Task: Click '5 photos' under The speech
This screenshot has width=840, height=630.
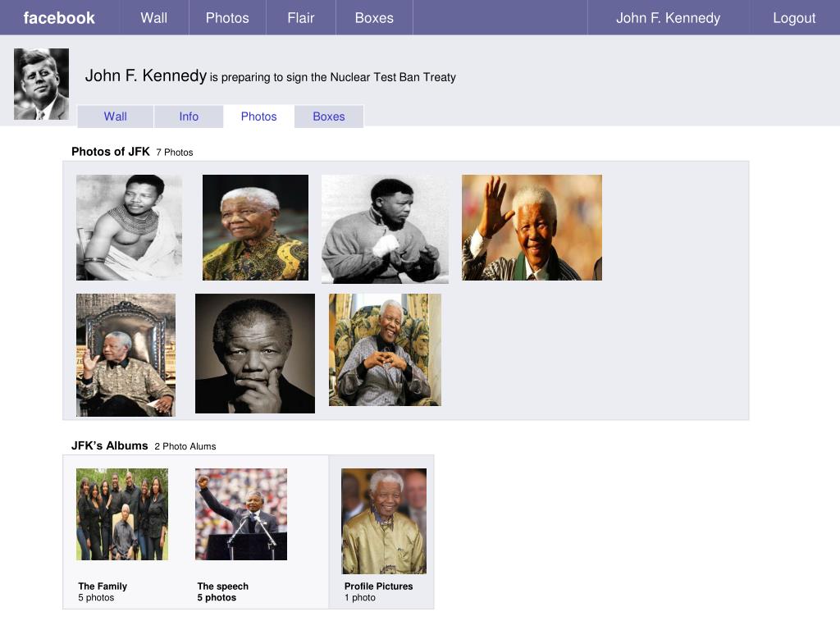Action: (x=217, y=597)
